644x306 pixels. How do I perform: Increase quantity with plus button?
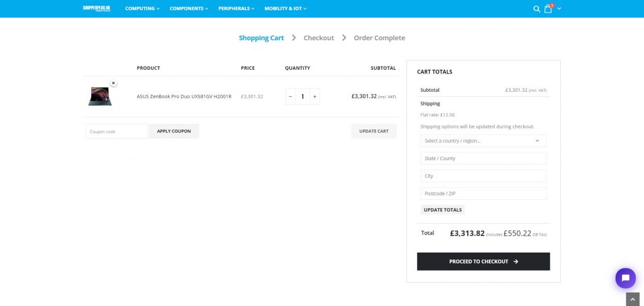click(314, 96)
